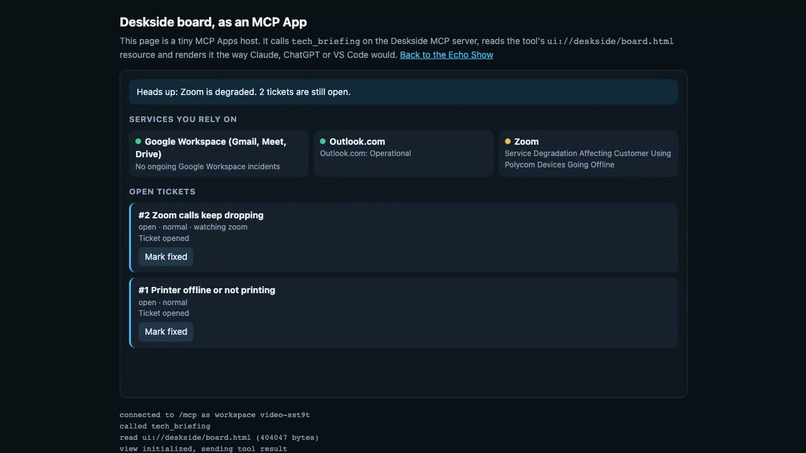Click 'No ongoing Google Workspace incidents' text

(x=208, y=167)
